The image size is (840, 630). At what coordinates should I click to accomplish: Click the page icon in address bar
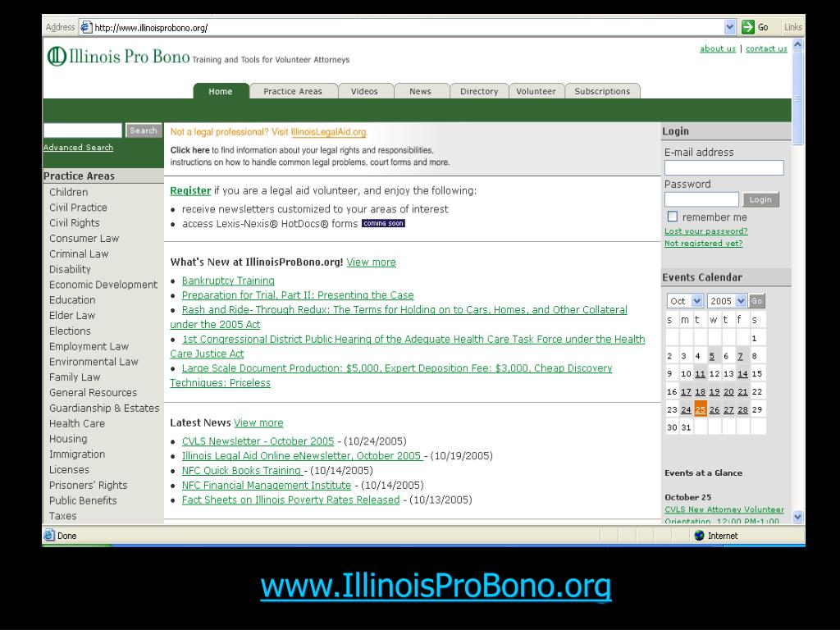click(x=85, y=27)
